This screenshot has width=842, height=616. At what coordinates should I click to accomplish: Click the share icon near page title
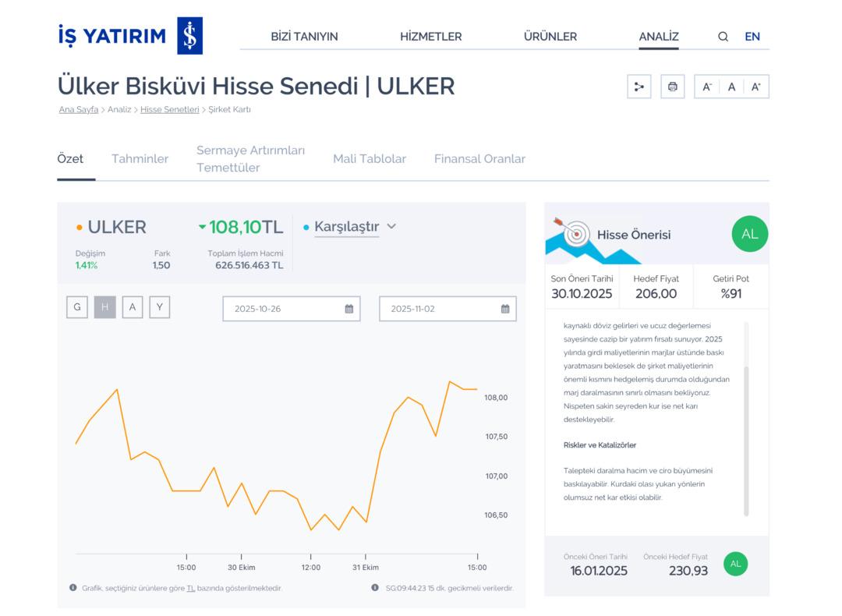coord(639,87)
